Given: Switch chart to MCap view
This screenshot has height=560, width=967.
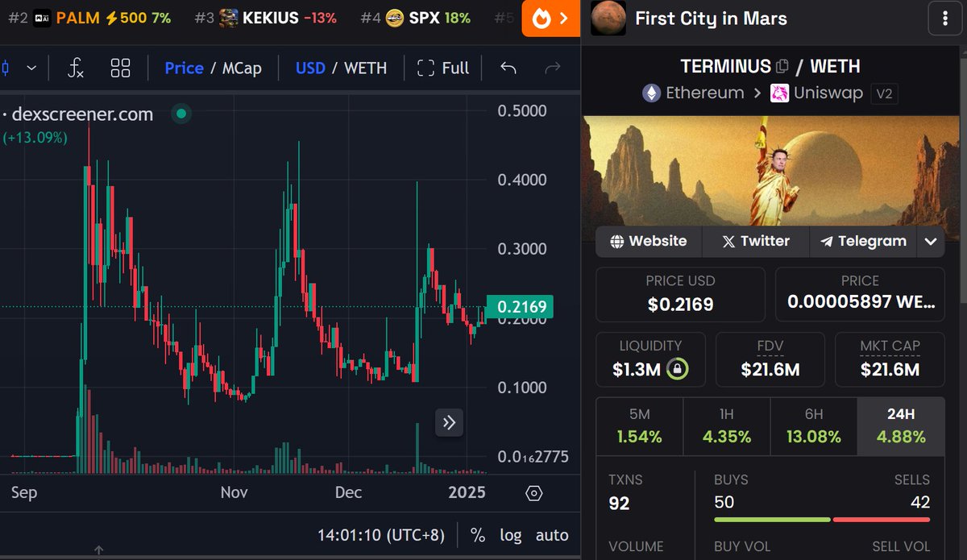Looking at the screenshot, I should [x=242, y=68].
